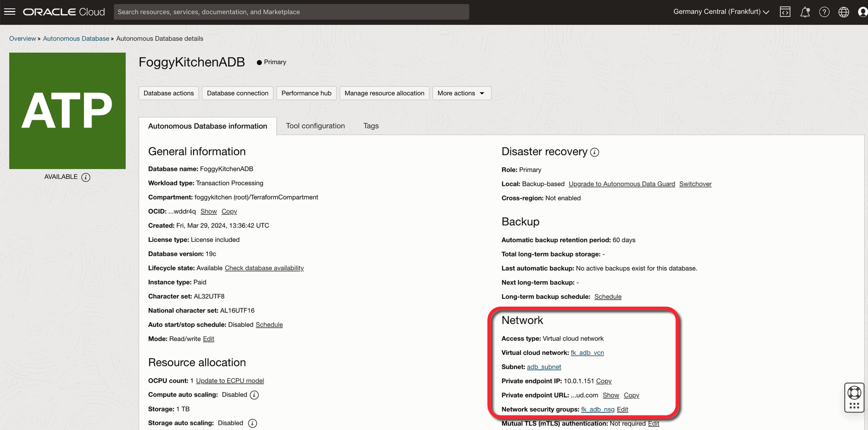Click the Disaster recovery info icon
This screenshot has height=430, width=868.
coord(595,152)
